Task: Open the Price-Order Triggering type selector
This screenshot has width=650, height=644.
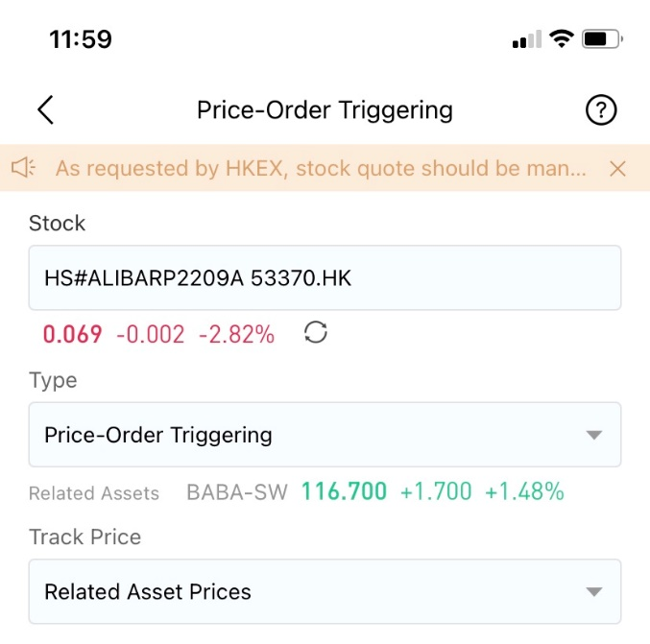Action: point(325,435)
